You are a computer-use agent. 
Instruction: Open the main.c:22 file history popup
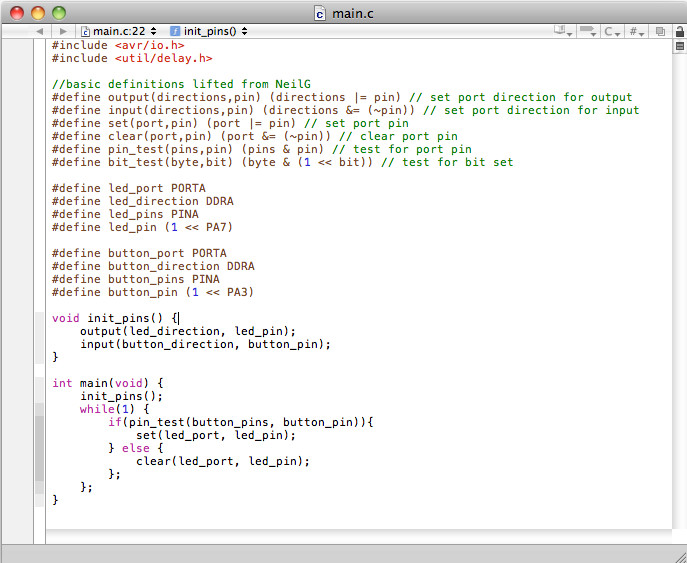pyautogui.click(x=119, y=31)
